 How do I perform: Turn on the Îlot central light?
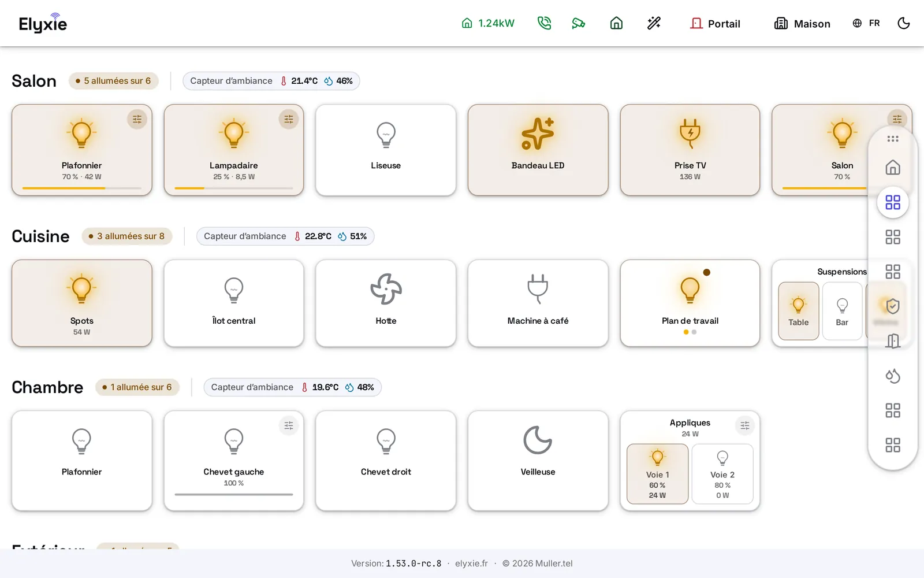(234, 303)
